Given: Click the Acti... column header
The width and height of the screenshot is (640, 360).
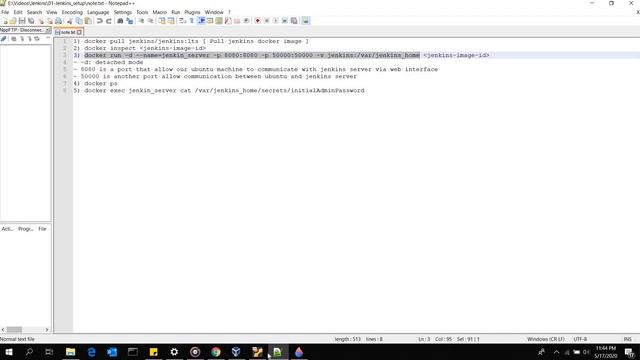Looking at the screenshot, I should tap(7, 229).
